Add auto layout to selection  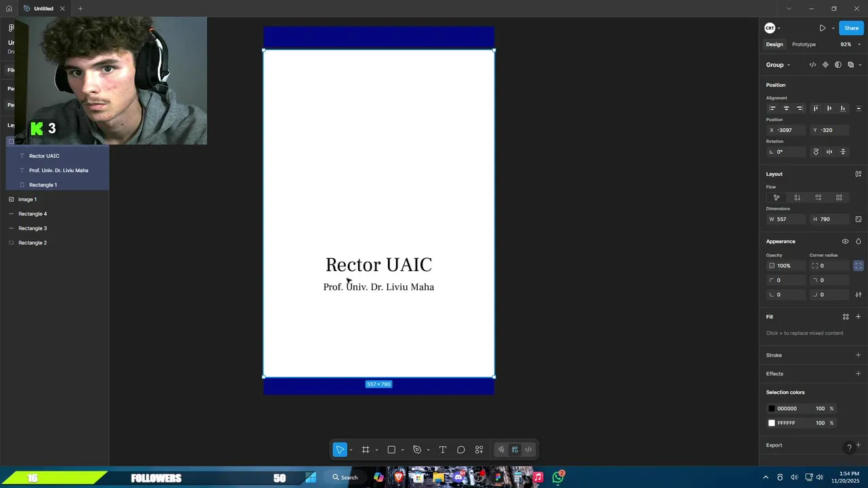tap(859, 174)
